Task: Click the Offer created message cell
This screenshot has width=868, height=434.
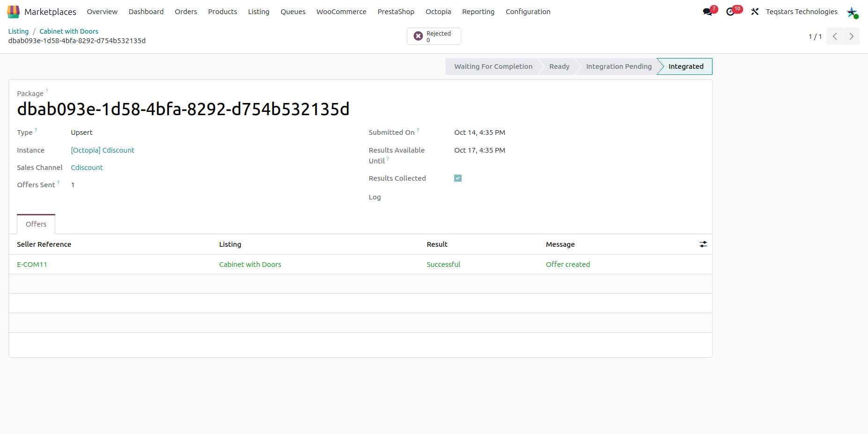Action: 568,265
